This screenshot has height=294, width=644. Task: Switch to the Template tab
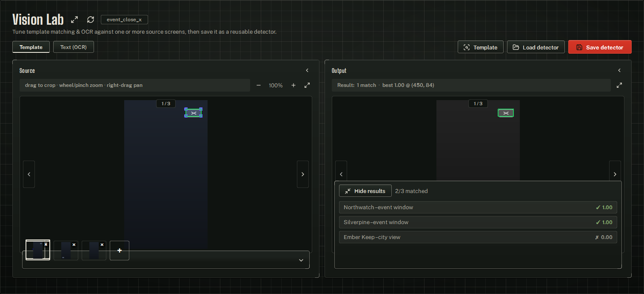click(31, 47)
